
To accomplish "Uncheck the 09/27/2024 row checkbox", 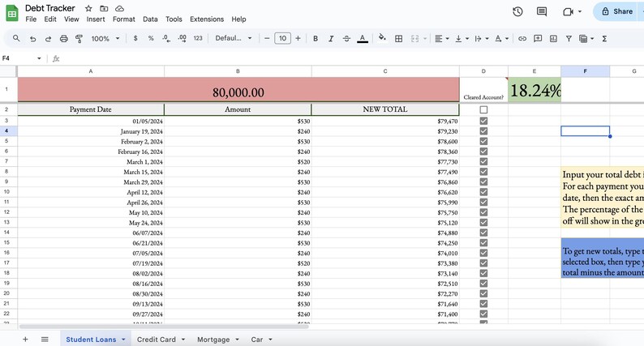I will point(483,314).
